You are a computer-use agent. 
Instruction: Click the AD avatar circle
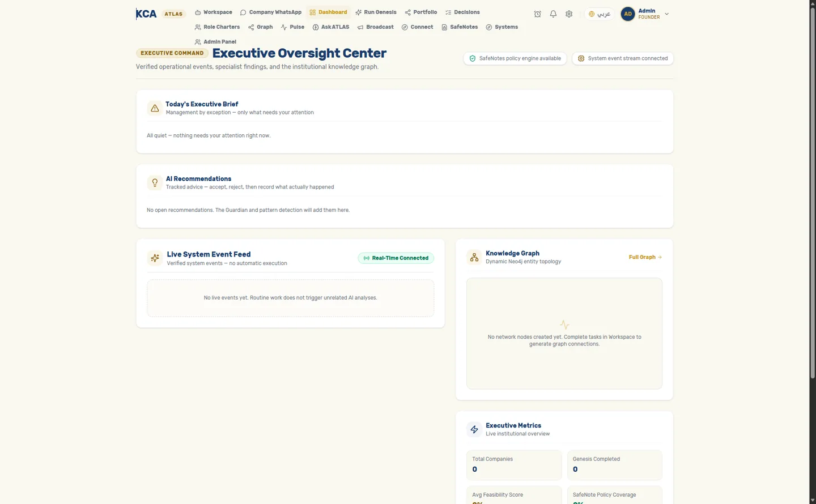(628, 14)
